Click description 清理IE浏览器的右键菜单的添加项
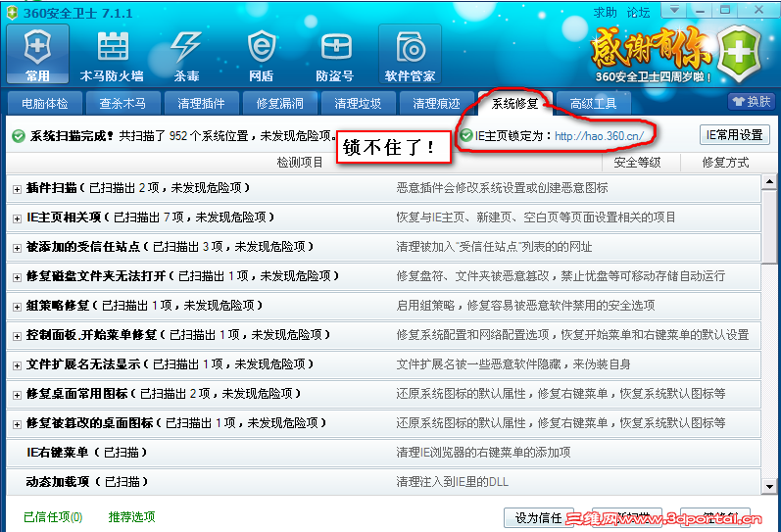The width and height of the screenshot is (781, 532). [483, 453]
